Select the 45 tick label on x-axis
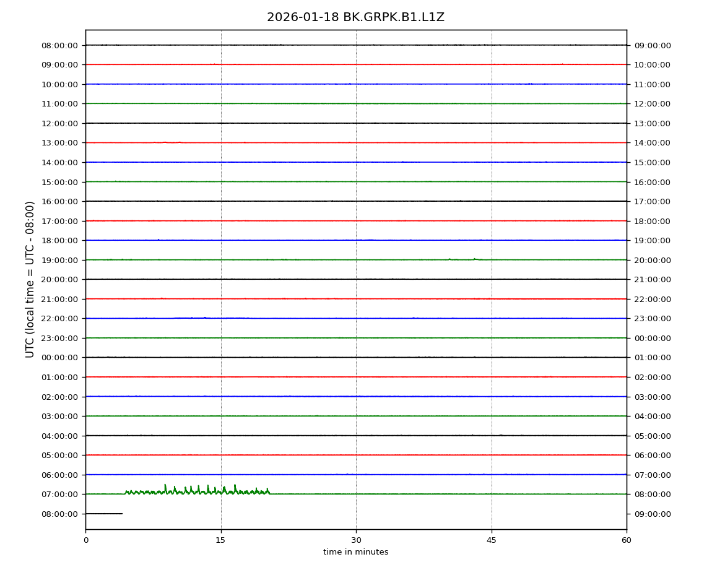Viewport: 712px width, 588px height. coord(492,540)
